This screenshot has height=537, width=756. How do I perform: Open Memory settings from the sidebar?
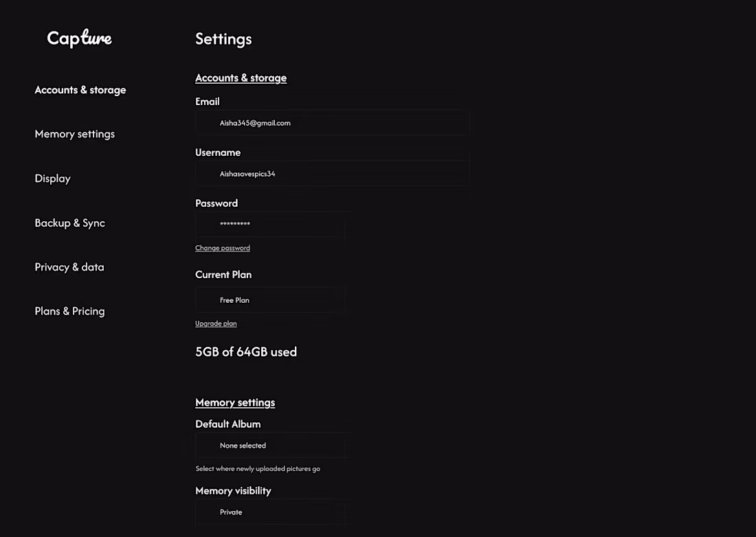tap(75, 134)
